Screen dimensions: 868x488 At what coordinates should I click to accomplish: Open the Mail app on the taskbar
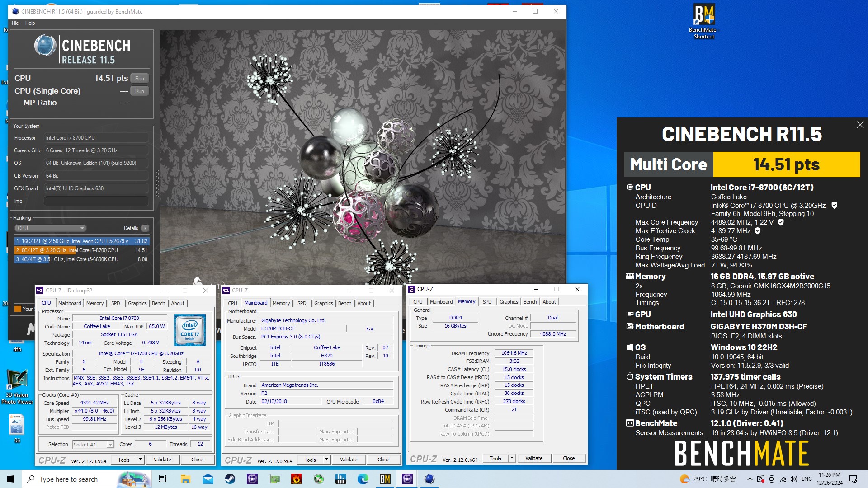pyautogui.click(x=208, y=479)
